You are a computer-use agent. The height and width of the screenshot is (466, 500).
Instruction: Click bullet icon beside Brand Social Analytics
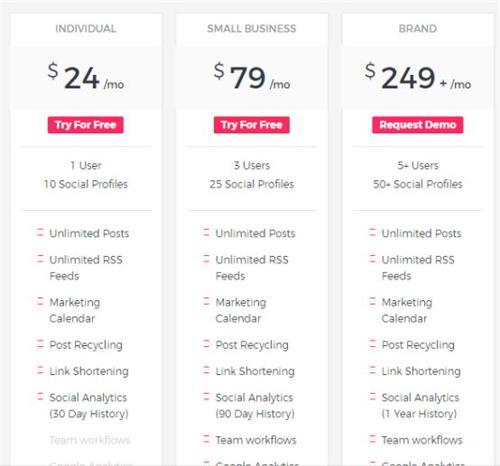click(372, 396)
